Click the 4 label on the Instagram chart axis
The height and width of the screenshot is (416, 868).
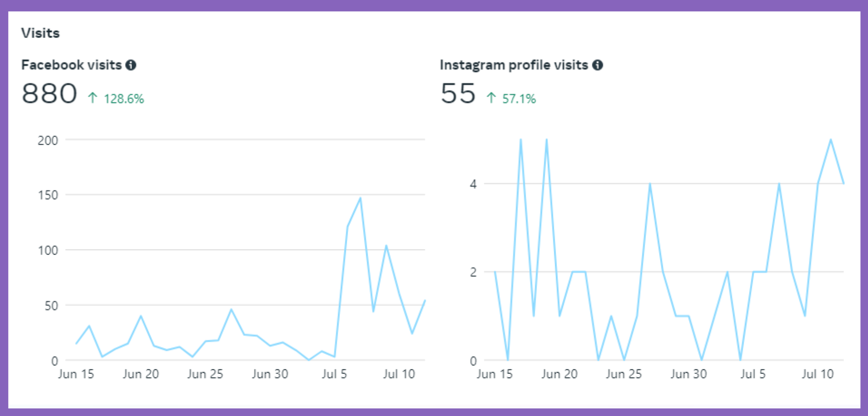(x=473, y=184)
